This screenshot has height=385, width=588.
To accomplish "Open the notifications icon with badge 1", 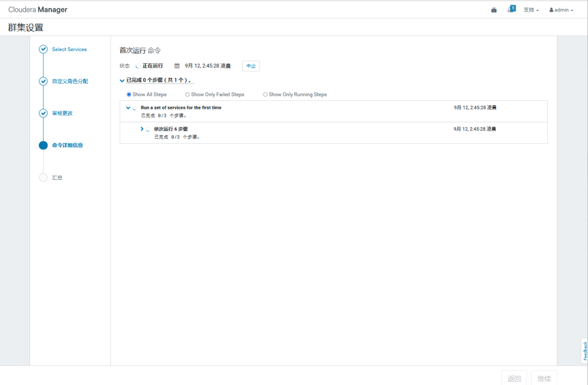I will tap(511, 8).
